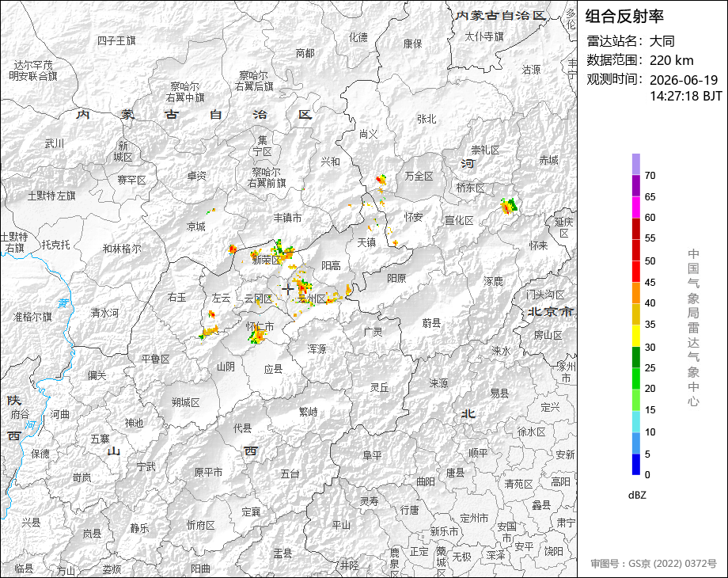This screenshot has height=578, width=728.
Task: Click the 阜平 county label
Action: 371,455
